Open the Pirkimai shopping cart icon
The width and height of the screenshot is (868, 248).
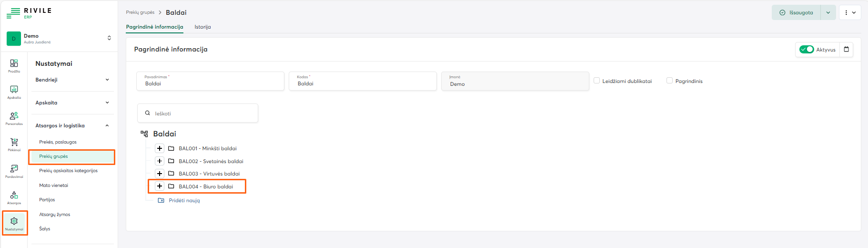pyautogui.click(x=14, y=144)
